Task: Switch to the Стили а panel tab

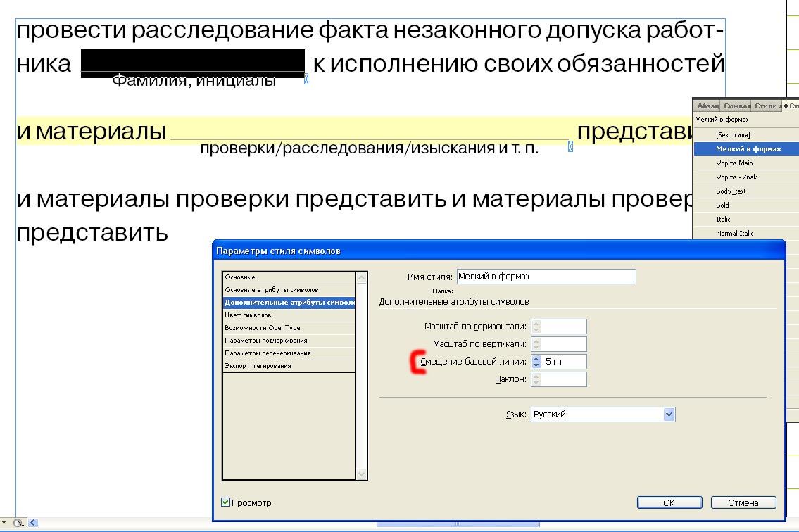Action: (x=767, y=106)
